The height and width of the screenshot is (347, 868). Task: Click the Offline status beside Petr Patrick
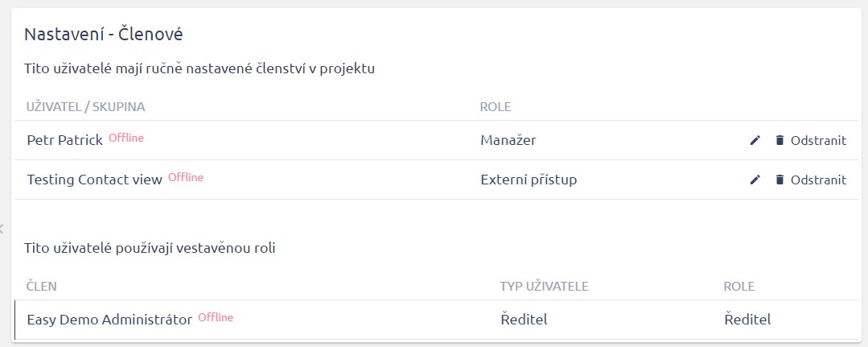(x=126, y=138)
